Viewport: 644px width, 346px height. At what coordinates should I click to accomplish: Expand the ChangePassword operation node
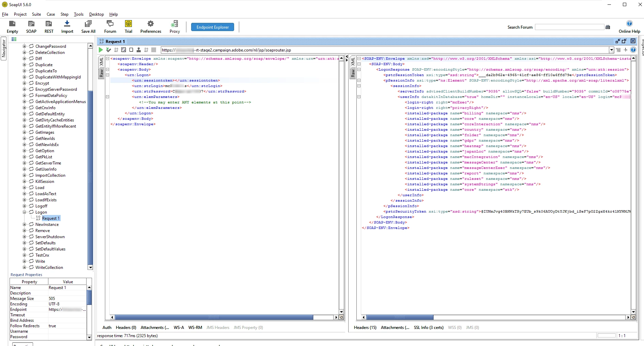pos(24,46)
